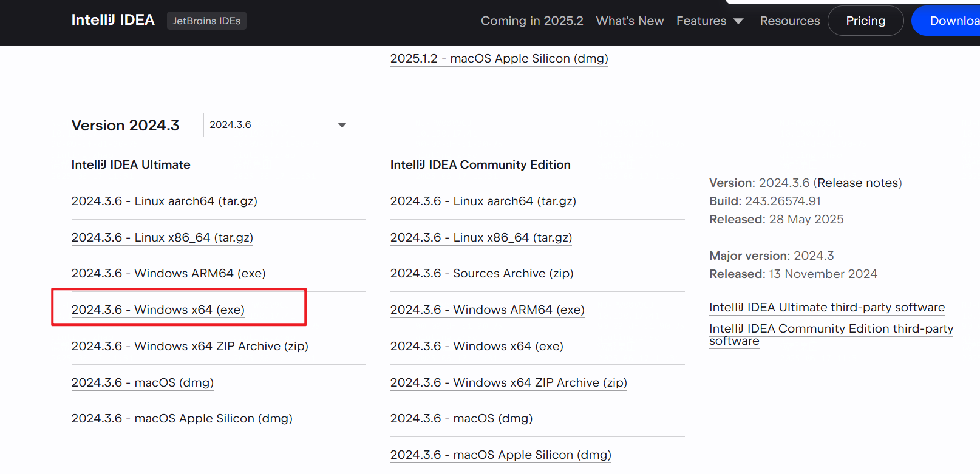Image resolution: width=980 pixels, height=474 pixels.
Task: Open the 2024.3.6 version dropdown
Action: coord(279,125)
